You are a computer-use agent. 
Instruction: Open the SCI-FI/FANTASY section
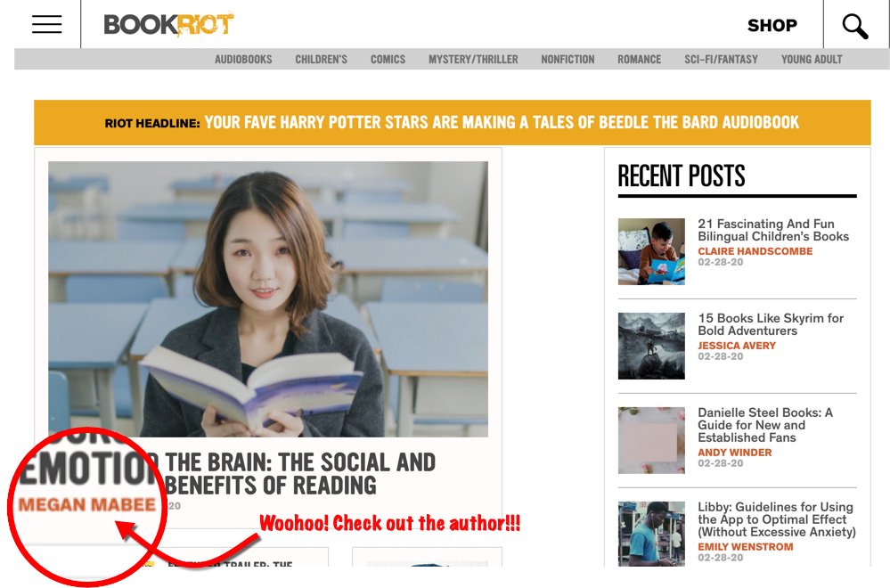click(720, 59)
